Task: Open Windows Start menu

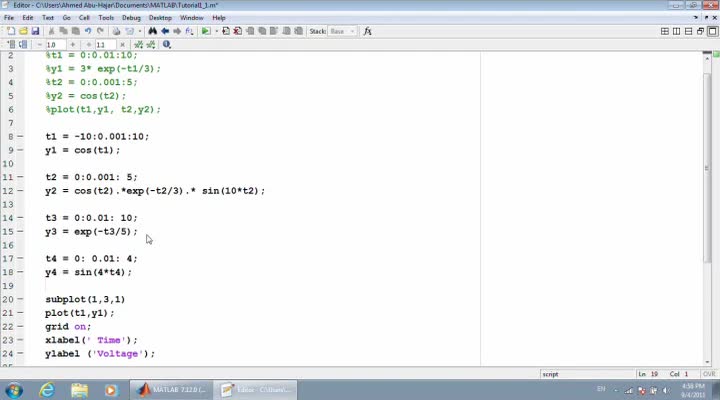Action: point(14,390)
